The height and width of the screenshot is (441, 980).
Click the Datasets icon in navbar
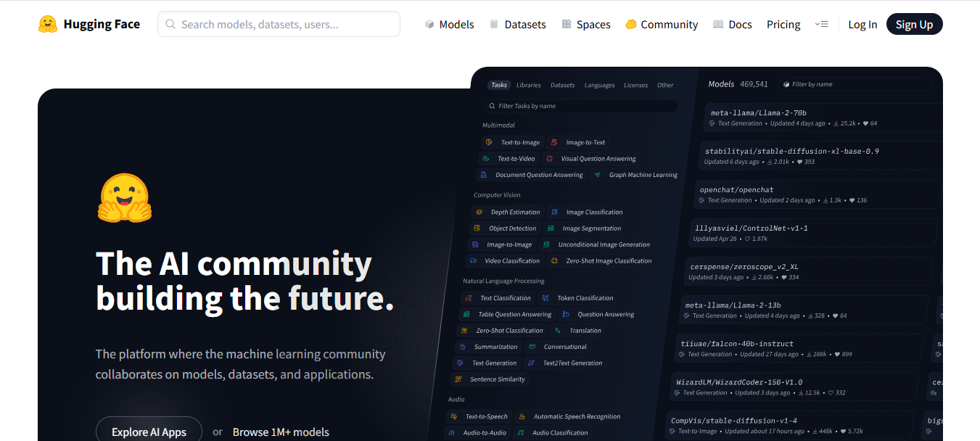(x=494, y=24)
